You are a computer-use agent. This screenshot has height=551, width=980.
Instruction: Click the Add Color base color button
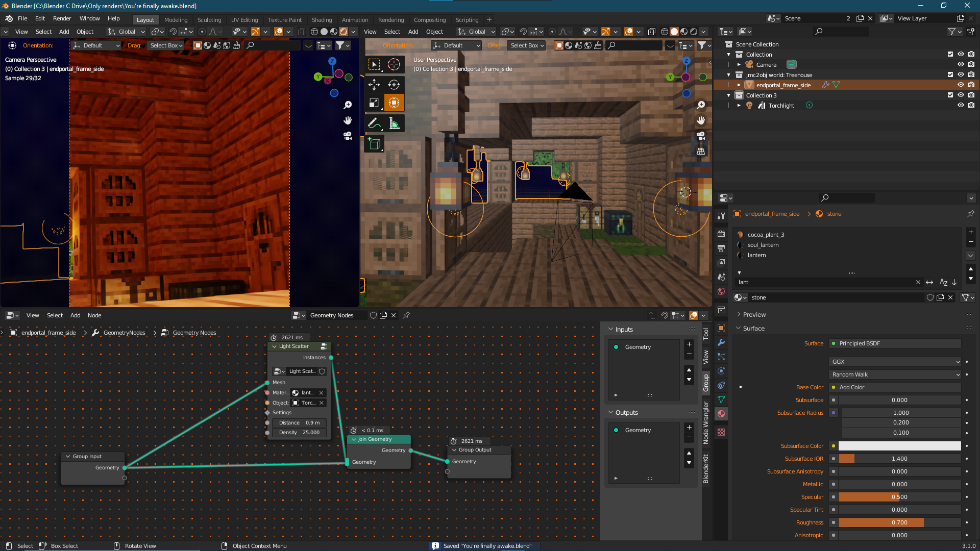pyautogui.click(x=895, y=387)
